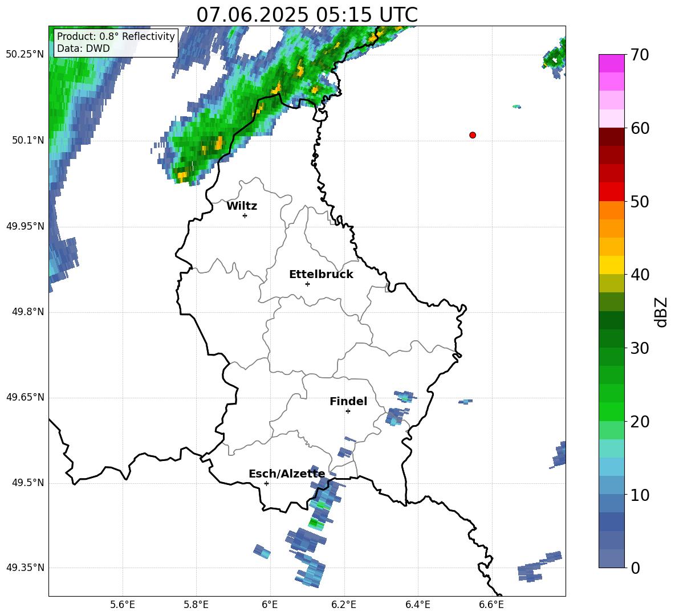Click the 6°E longitude label
675x616 pixels.
tap(270, 605)
